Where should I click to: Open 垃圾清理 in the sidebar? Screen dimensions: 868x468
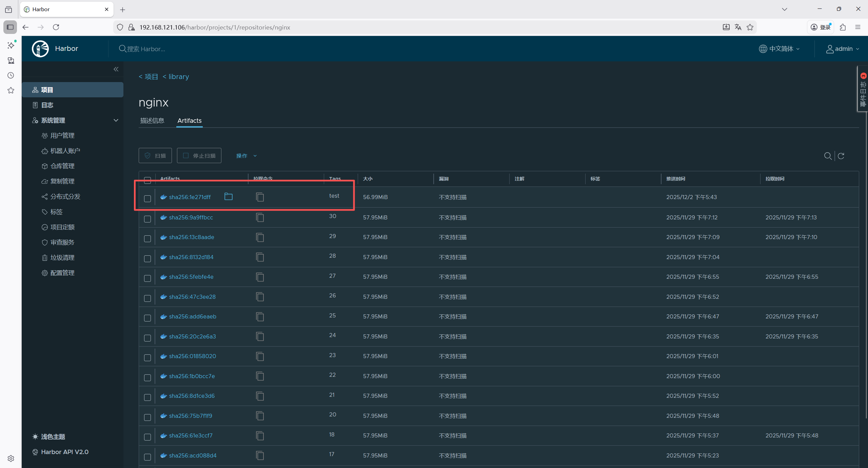coord(62,257)
